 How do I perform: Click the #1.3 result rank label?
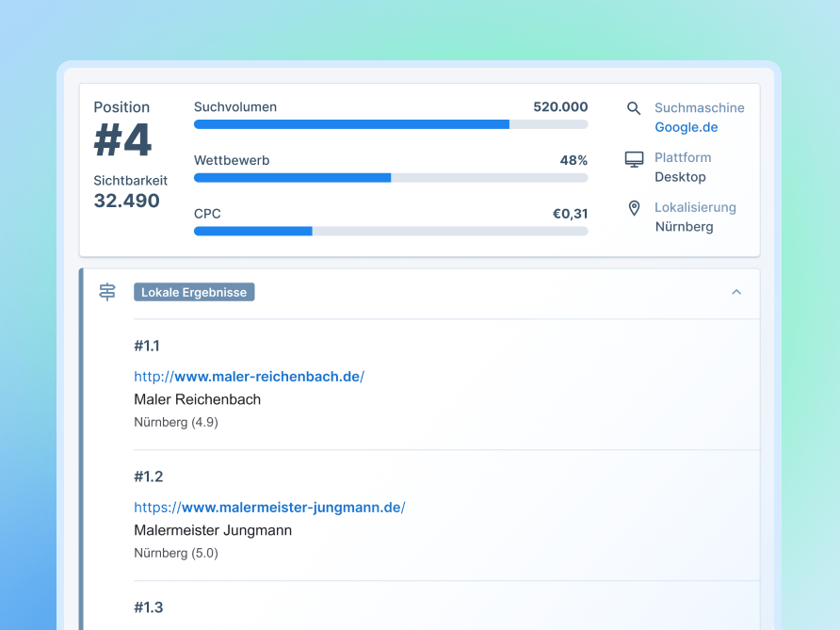point(149,607)
